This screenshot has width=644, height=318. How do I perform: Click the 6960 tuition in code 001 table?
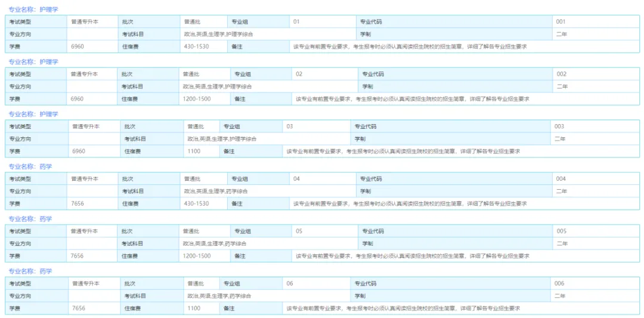(77, 47)
